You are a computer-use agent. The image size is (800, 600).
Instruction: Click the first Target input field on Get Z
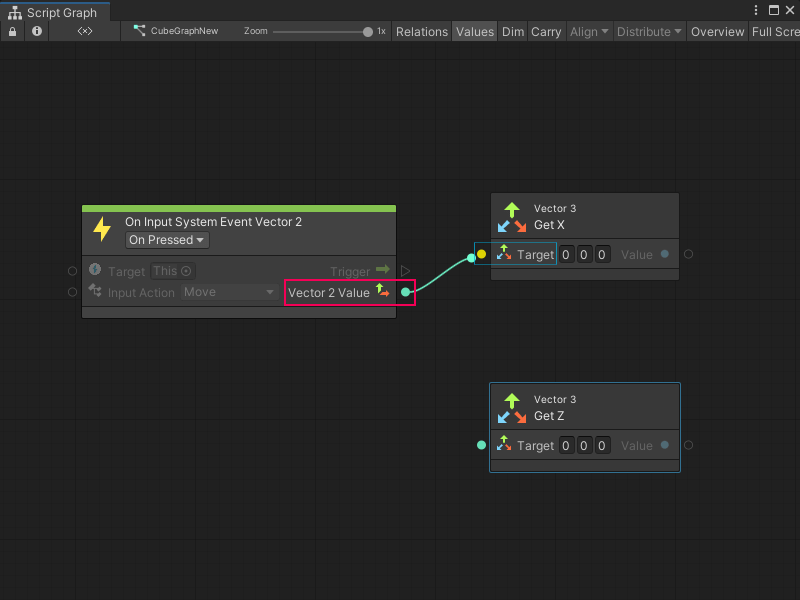566,445
